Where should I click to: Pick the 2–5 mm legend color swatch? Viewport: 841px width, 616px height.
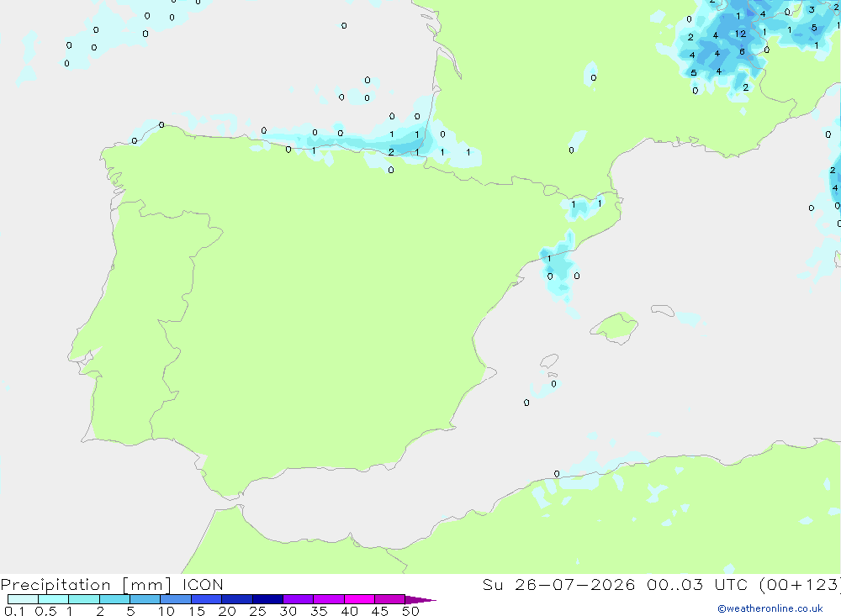click(x=114, y=599)
